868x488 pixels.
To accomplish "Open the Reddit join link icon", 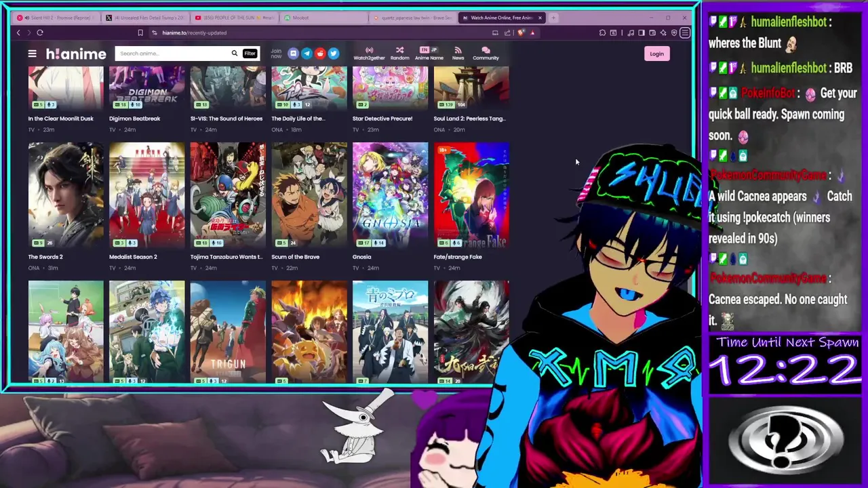I will click(x=320, y=54).
